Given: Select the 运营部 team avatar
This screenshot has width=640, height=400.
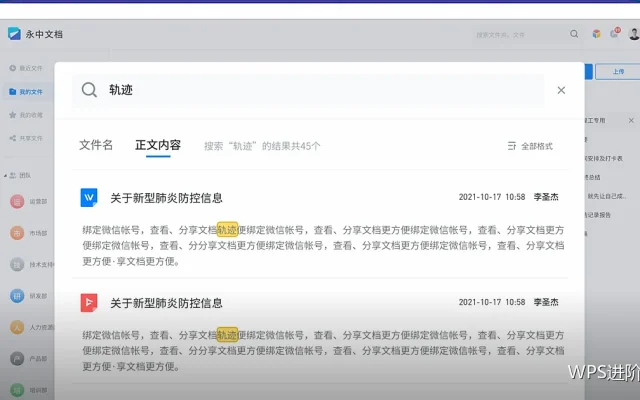Looking at the screenshot, I should point(17,201).
